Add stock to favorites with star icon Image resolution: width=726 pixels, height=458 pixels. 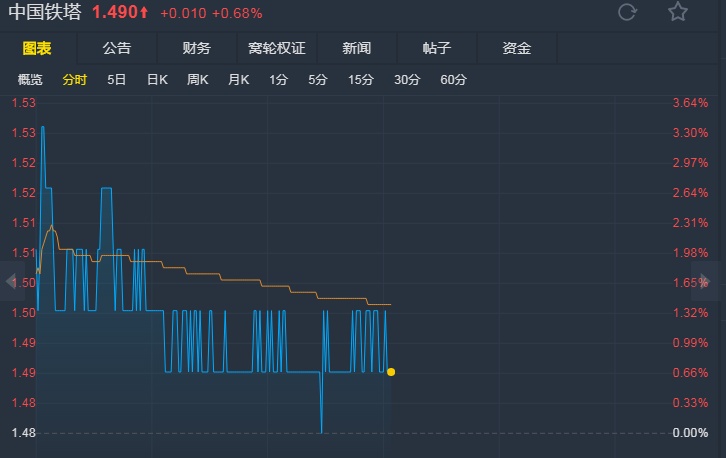[678, 12]
